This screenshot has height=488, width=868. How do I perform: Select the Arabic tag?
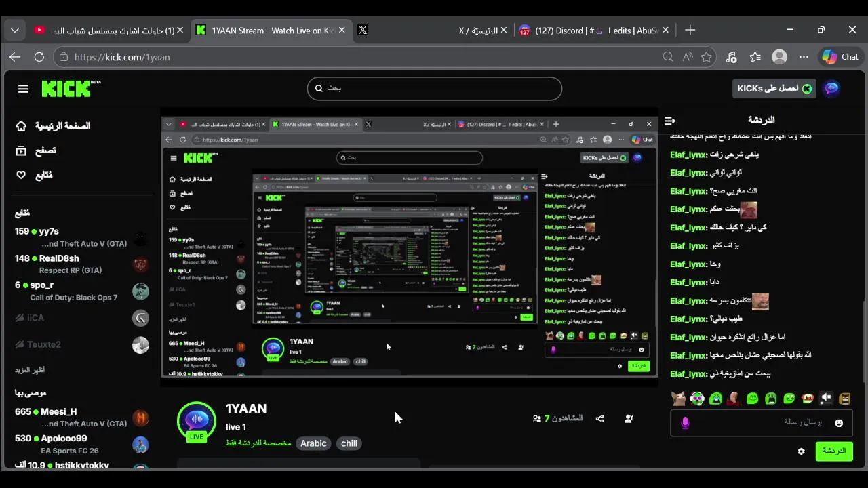(313, 443)
